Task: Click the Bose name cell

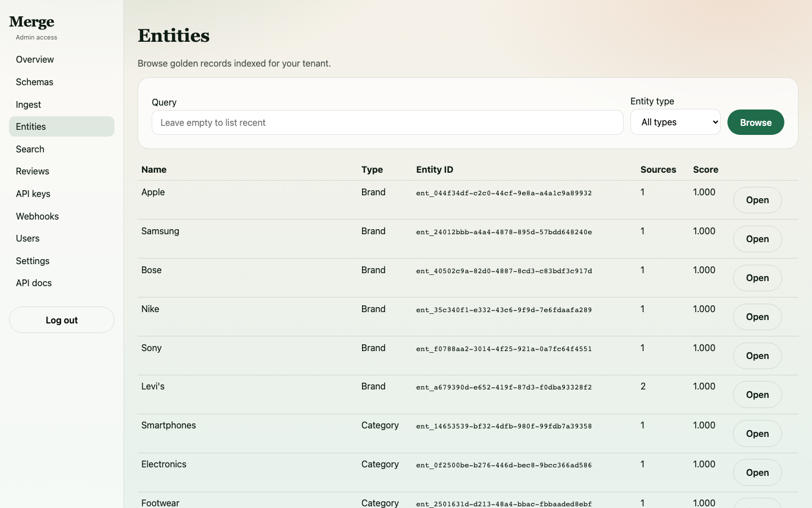Action: (x=151, y=270)
